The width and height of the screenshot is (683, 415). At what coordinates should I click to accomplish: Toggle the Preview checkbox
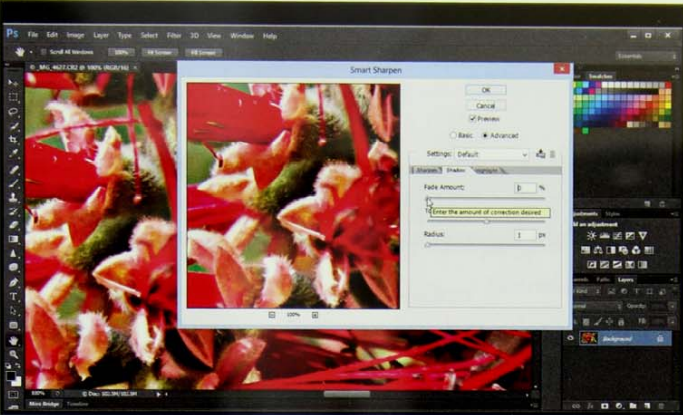[473, 119]
